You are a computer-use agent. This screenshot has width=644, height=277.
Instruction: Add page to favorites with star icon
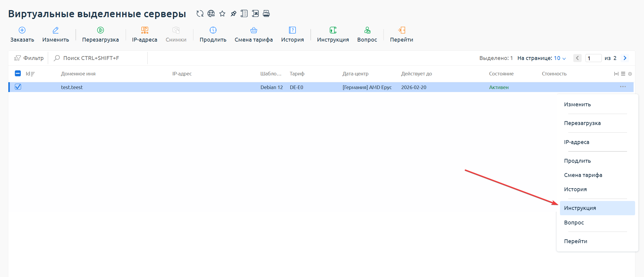coord(222,14)
